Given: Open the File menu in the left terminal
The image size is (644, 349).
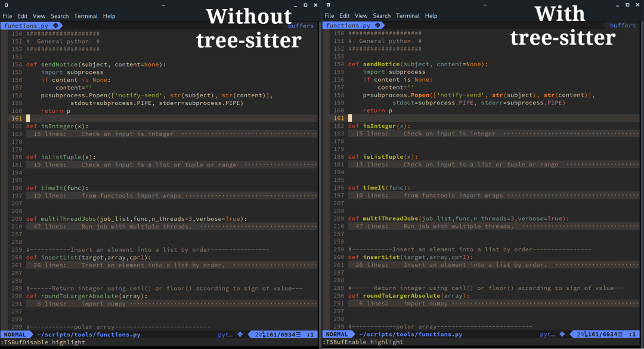Looking at the screenshot, I should tap(7, 16).
